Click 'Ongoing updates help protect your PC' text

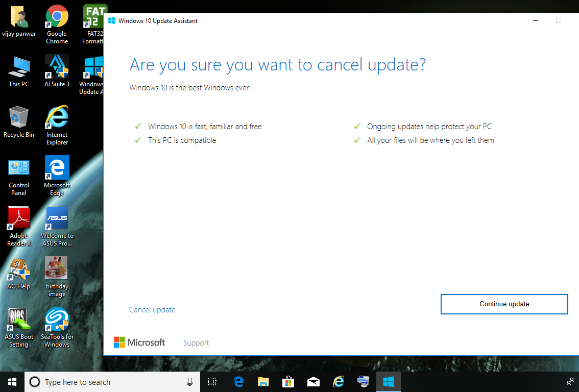429,127
